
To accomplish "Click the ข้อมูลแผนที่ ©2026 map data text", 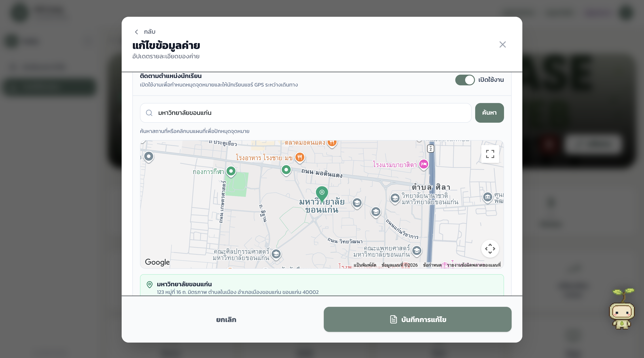I will (400, 265).
